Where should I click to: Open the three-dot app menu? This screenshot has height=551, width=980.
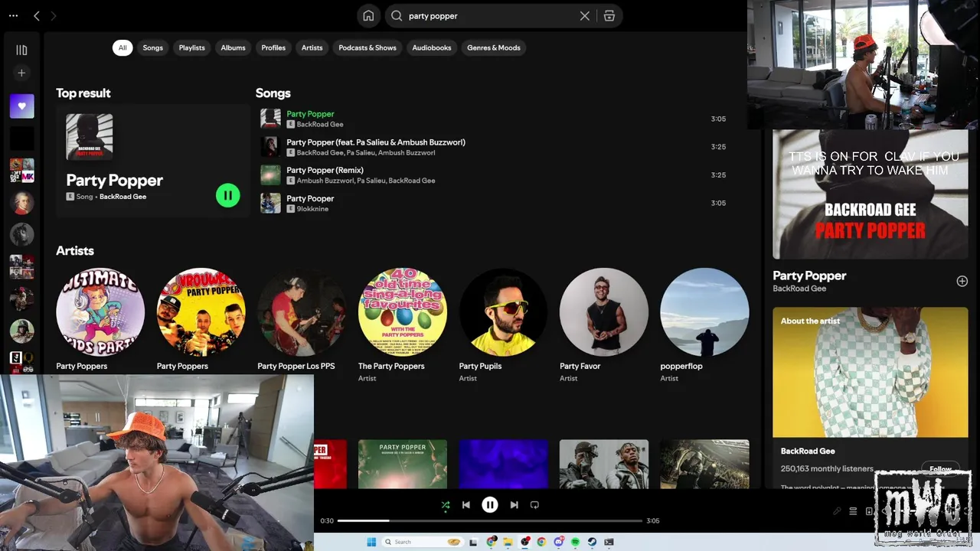(13, 16)
